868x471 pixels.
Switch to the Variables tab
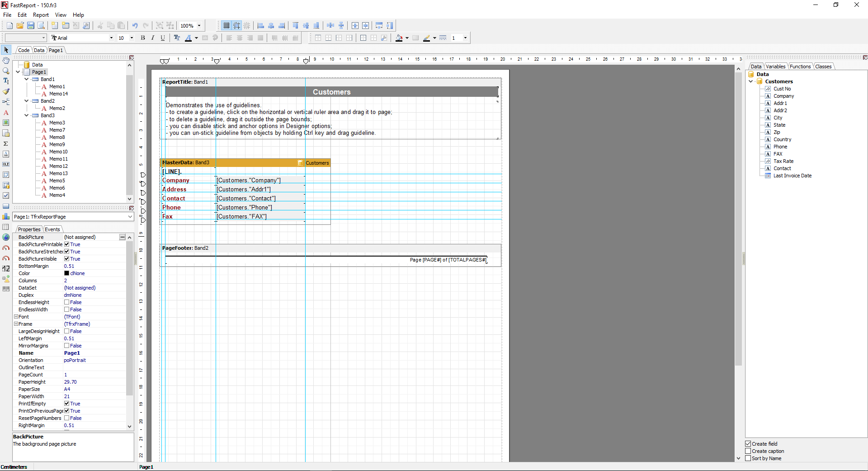tap(776, 67)
